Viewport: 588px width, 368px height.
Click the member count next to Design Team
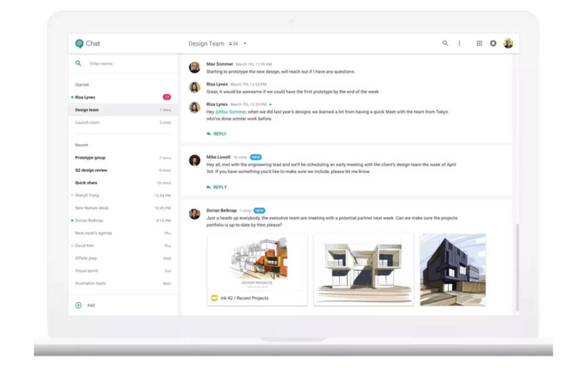(233, 43)
